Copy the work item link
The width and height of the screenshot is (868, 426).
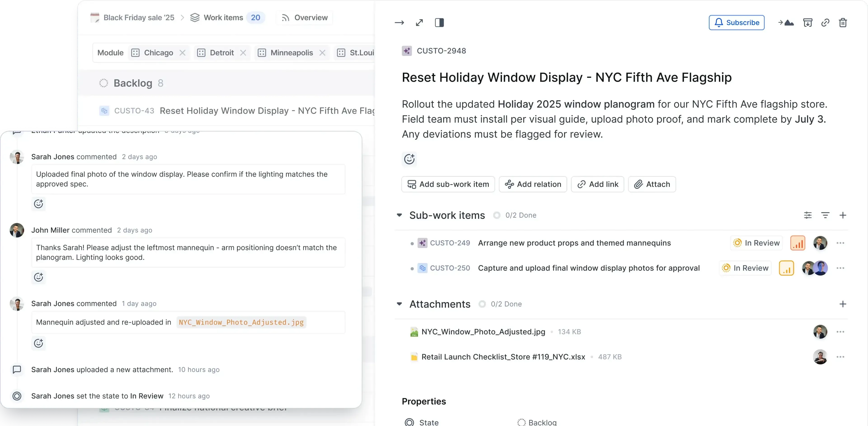pos(825,23)
